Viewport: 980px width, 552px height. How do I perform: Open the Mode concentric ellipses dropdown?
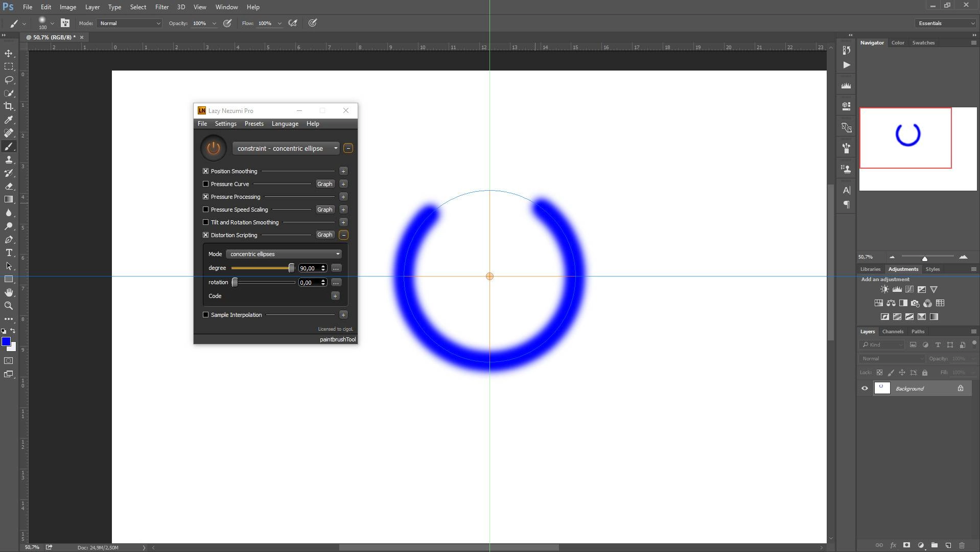(x=284, y=254)
